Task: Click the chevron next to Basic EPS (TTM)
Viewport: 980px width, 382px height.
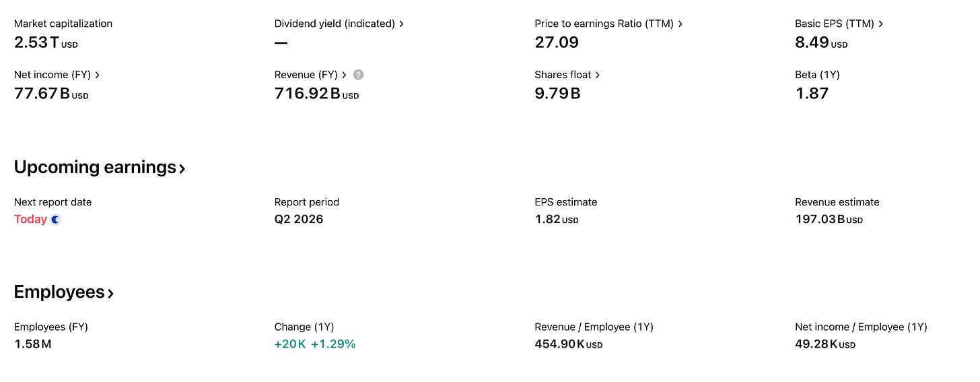Action: pyautogui.click(x=881, y=24)
